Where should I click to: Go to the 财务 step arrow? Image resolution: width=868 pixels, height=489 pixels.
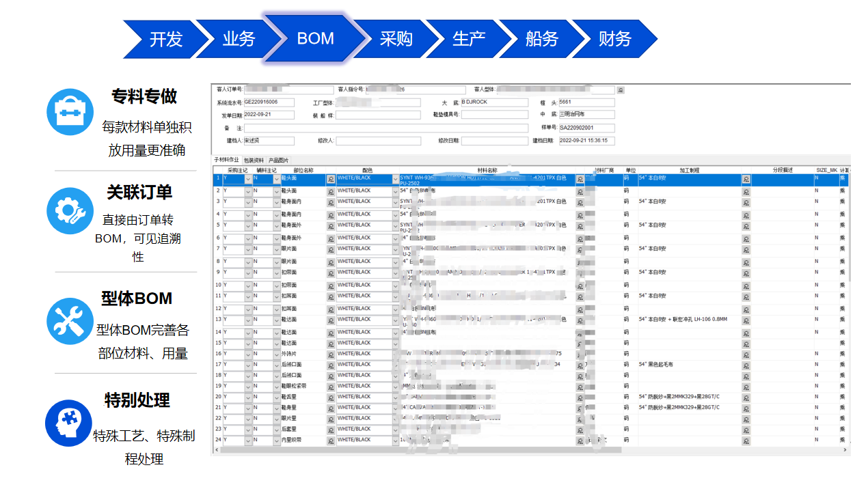coord(614,39)
